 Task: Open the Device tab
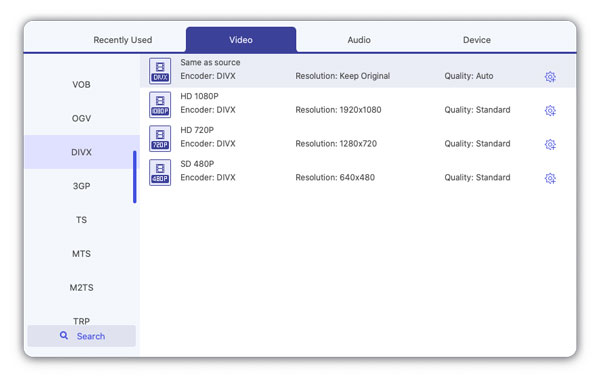pyautogui.click(x=477, y=40)
